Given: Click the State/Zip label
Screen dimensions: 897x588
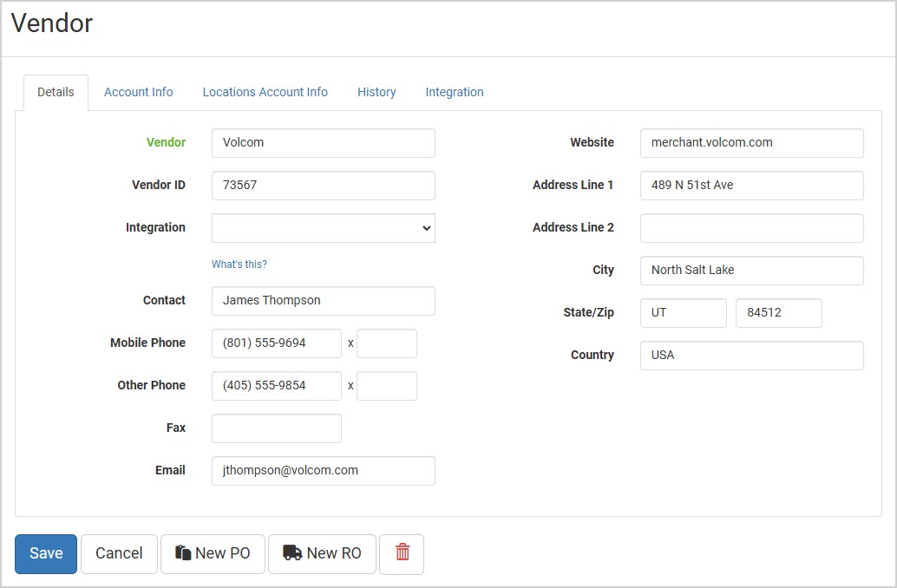Looking at the screenshot, I should pos(588,312).
